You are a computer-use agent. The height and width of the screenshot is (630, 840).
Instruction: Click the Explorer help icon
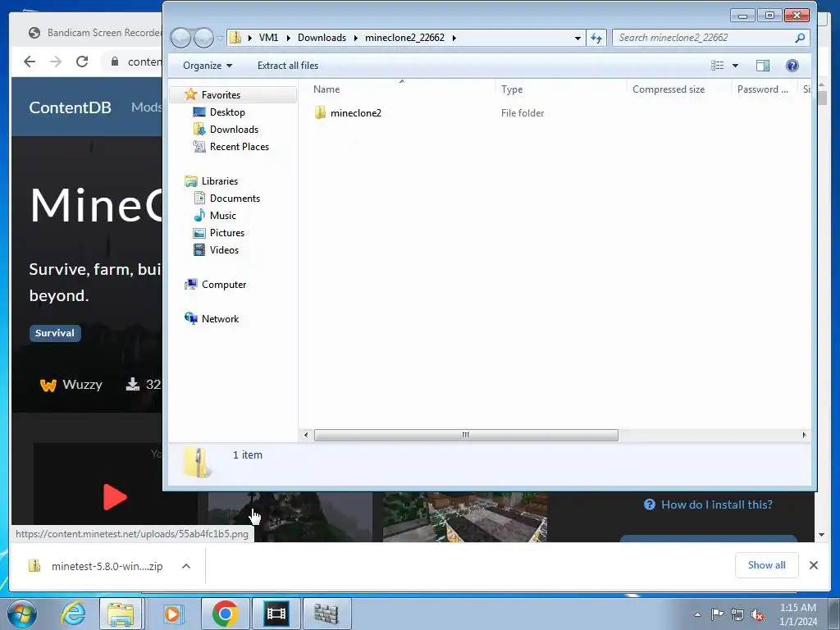tap(792, 66)
